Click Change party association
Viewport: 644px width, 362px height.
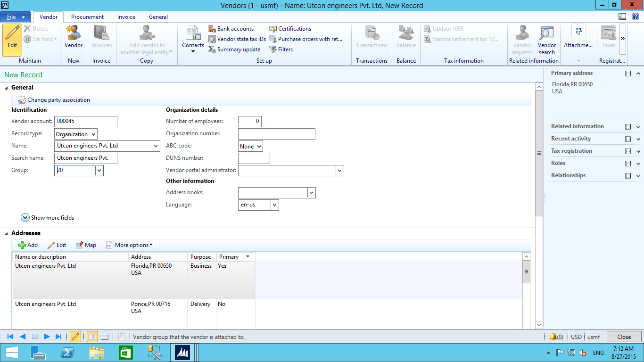54,100
